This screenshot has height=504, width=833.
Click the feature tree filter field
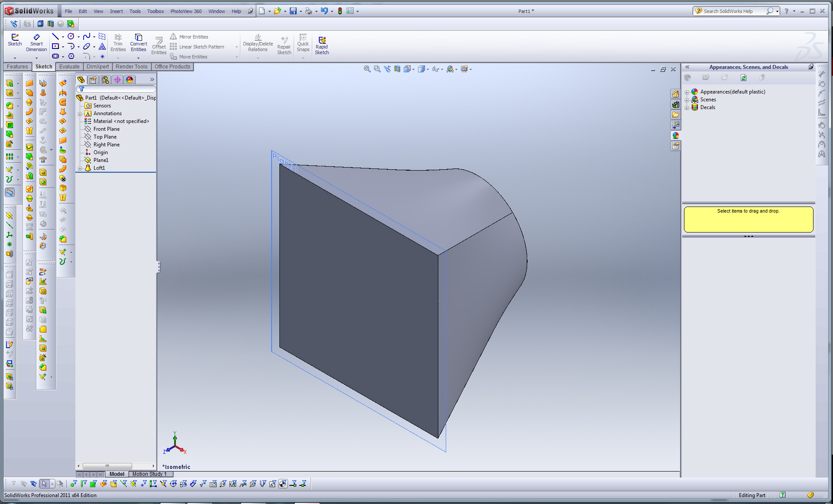116,89
